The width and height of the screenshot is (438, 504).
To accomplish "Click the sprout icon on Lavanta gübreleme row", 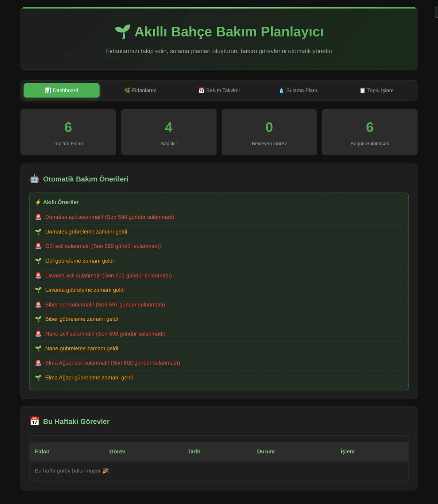I will pyautogui.click(x=38, y=290).
